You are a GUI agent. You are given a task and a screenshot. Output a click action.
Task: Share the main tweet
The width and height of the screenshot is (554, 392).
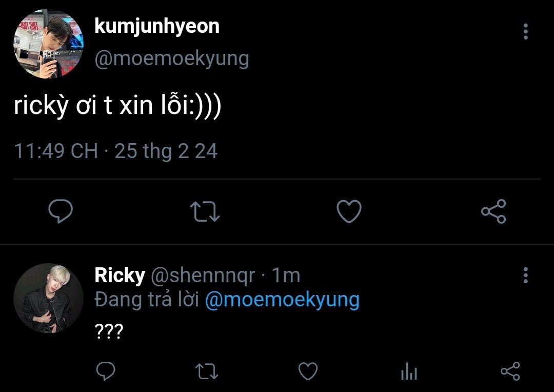[x=493, y=211]
